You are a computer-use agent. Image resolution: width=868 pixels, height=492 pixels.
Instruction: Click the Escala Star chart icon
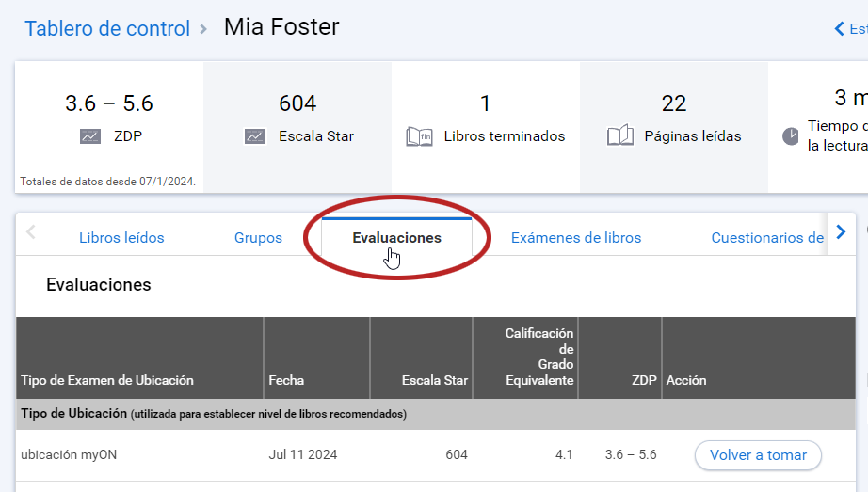[255, 136]
